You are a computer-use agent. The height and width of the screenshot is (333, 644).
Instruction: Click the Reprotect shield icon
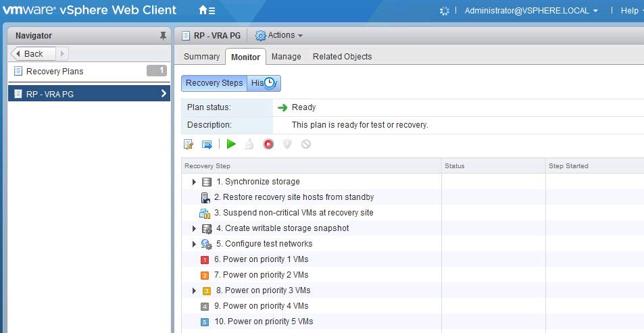[287, 144]
